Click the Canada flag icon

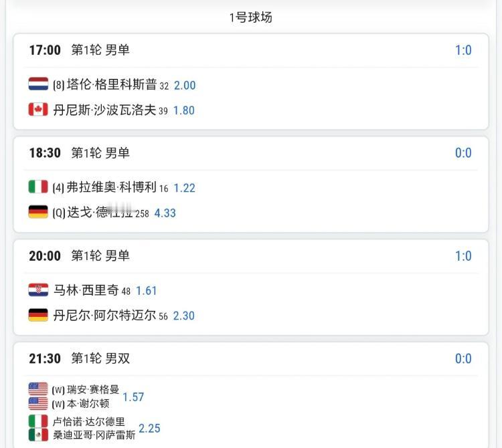pos(38,110)
